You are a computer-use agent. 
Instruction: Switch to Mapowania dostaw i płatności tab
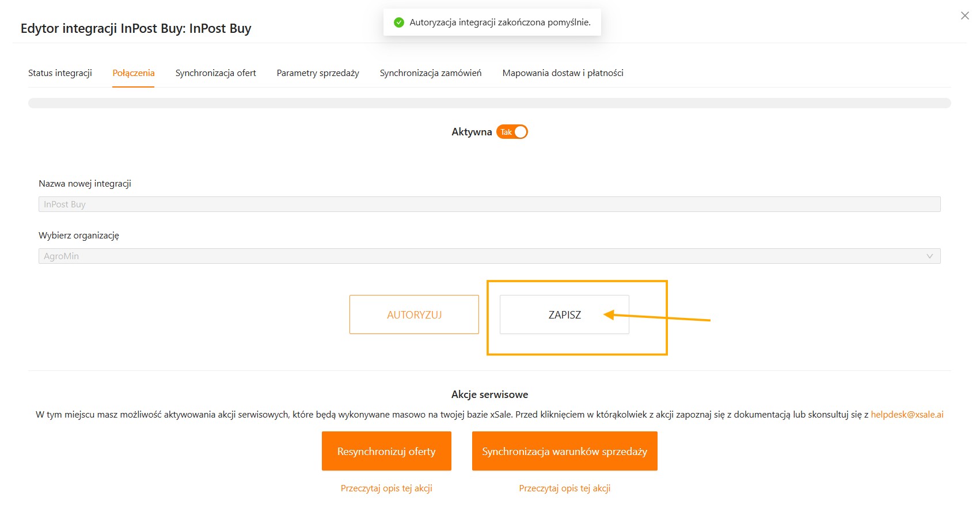tap(563, 73)
